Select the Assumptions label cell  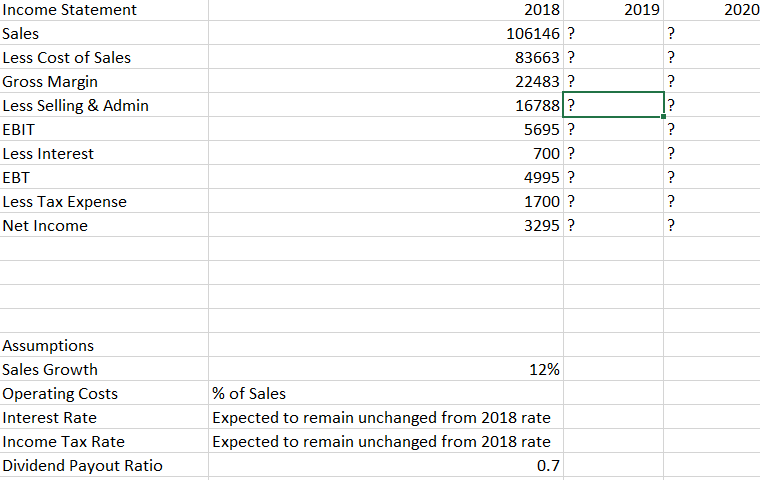104,345
